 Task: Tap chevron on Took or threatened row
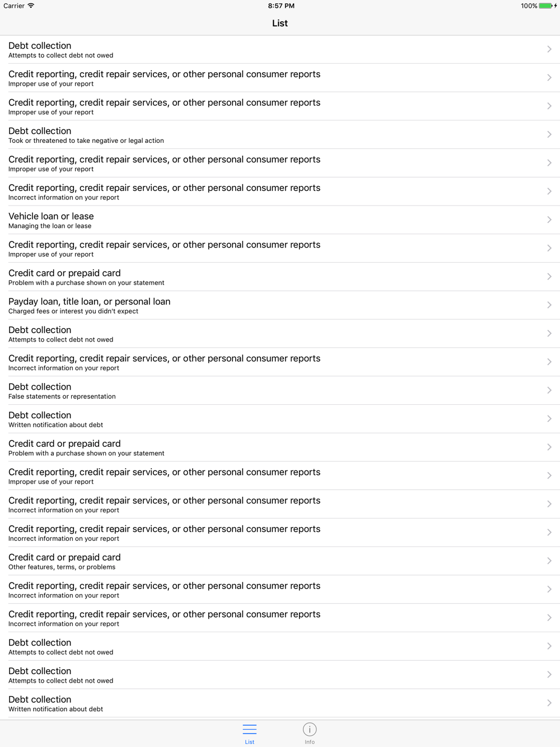[x=549, y=134]
